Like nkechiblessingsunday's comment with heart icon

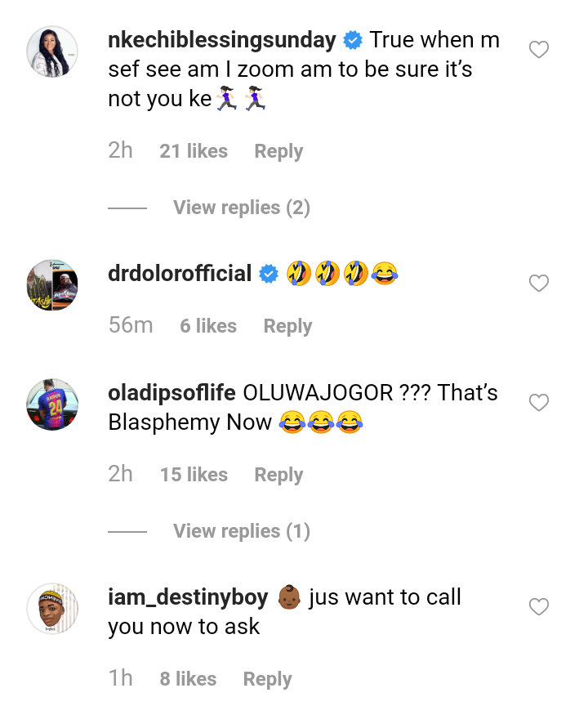538,50
